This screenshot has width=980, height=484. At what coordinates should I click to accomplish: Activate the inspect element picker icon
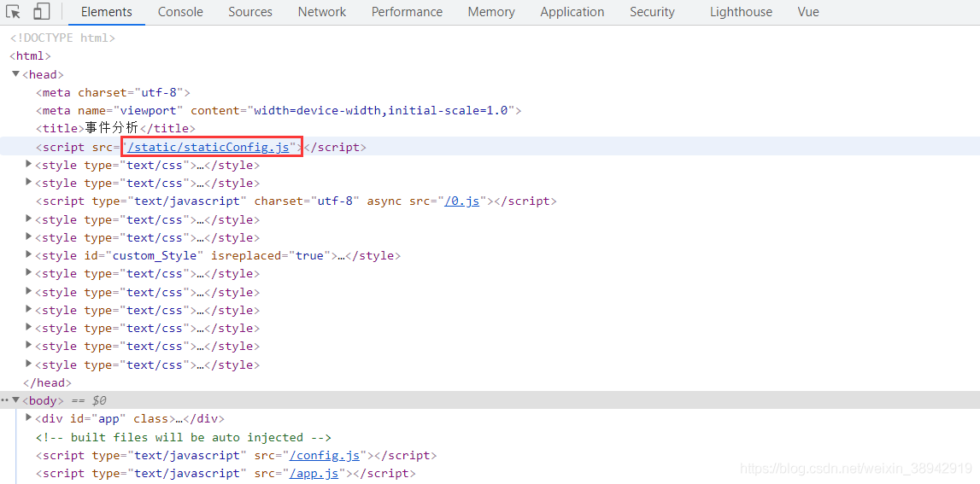point(14,12)
